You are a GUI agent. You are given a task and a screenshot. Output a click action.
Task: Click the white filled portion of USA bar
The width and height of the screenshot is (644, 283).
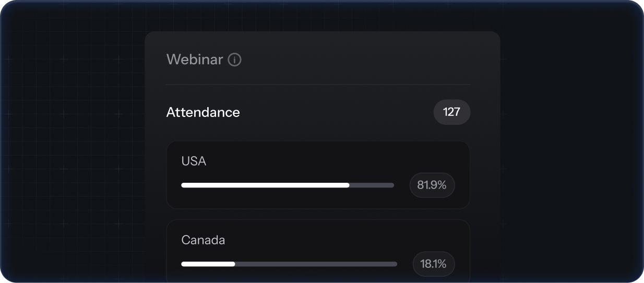[x=265, y=185]
